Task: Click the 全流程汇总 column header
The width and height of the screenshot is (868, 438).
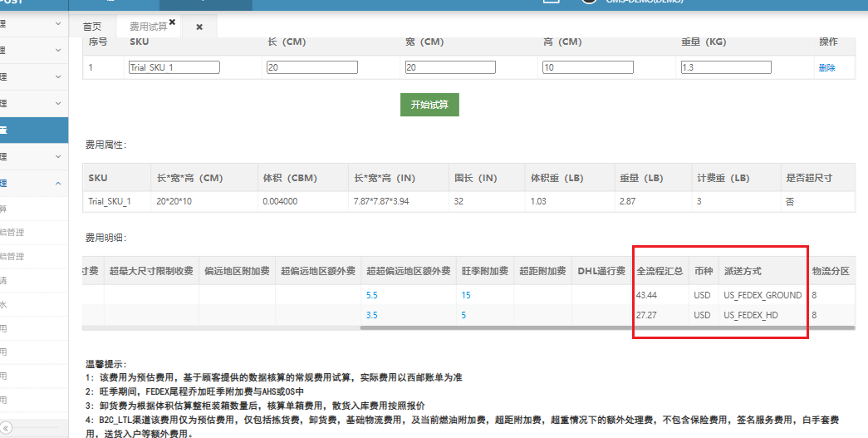Action: (x=660, y=271)
